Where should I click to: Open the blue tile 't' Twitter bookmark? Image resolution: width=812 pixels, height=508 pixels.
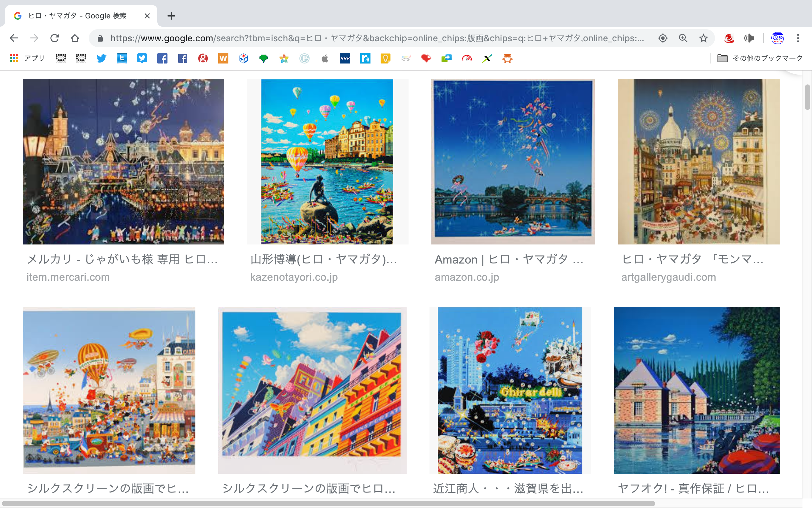122,58
